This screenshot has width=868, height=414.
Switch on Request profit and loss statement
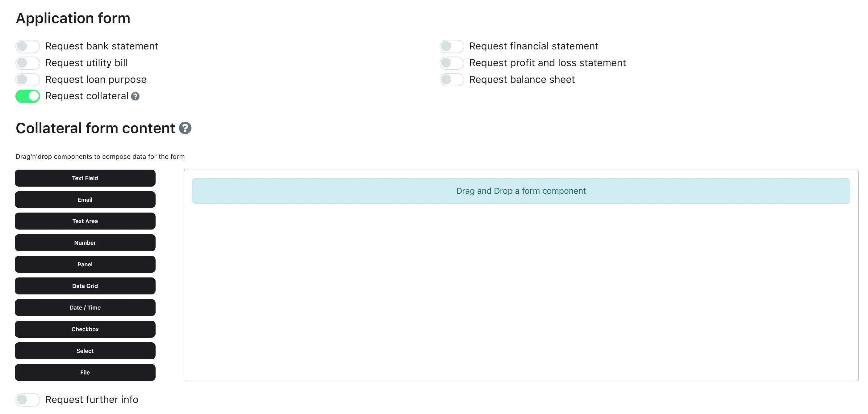[452, 63]
